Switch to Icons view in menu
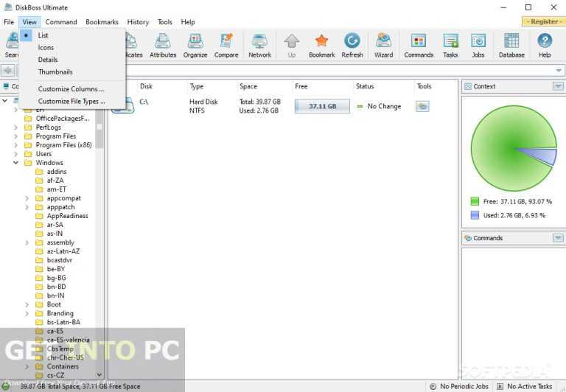The height and width of the screenshot is (392, 566). 46,48
